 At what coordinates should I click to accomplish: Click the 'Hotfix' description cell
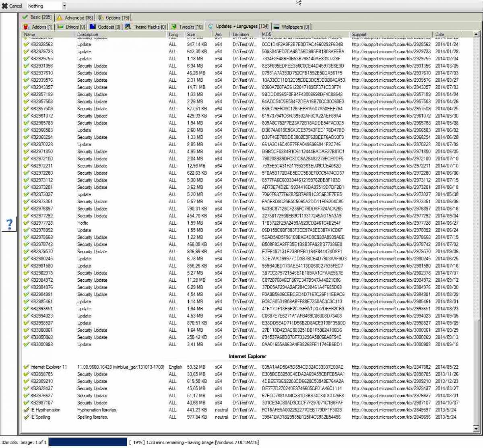(83, 223)
